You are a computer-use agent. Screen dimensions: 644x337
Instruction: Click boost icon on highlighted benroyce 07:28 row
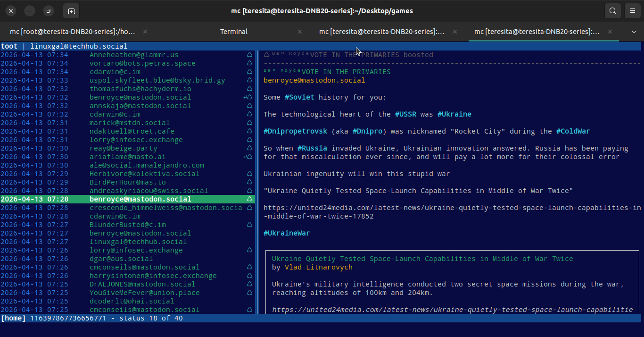pos(249,199)
